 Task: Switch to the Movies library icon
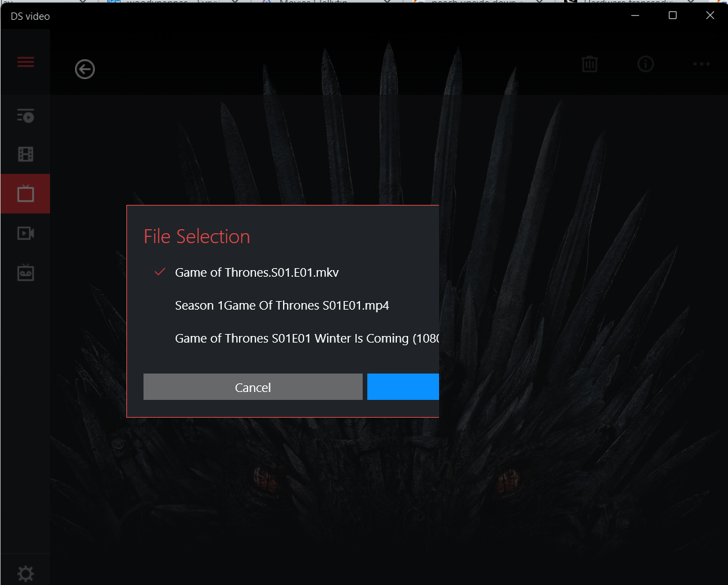[x=26, y=155]
